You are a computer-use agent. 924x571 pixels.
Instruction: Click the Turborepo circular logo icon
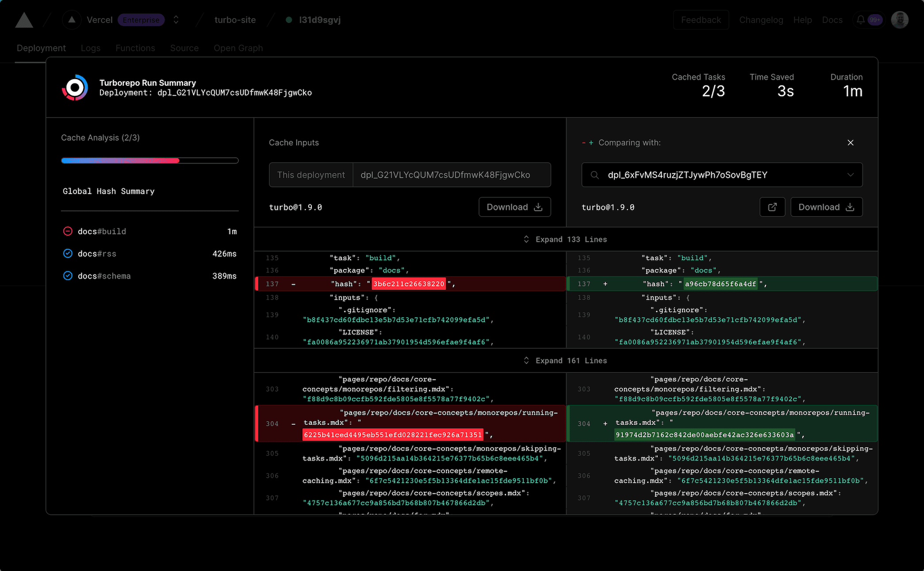75,88
